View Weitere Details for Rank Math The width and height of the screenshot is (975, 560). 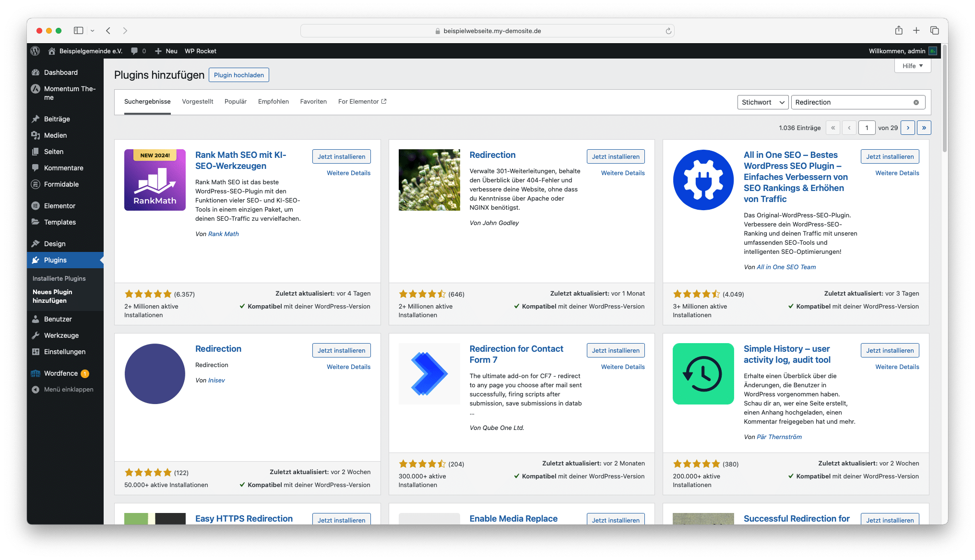pos(349,173)
